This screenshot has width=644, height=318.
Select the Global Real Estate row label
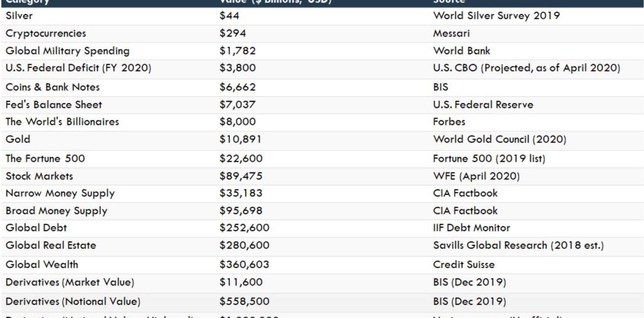click(x=51, y=245)
